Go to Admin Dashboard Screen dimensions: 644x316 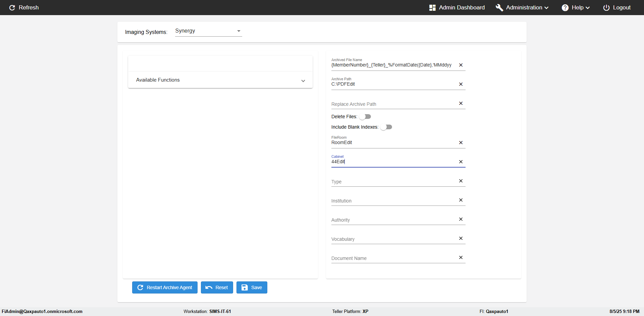click(x=457, y=7)
